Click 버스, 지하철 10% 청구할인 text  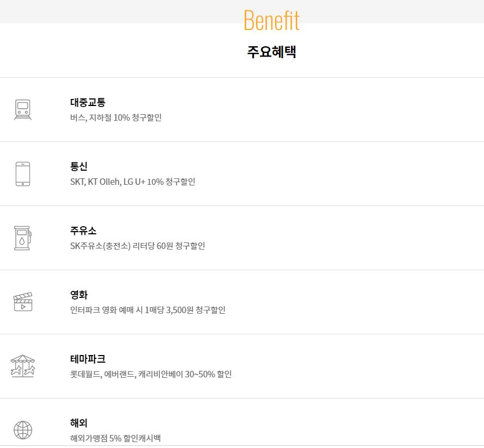point(116,117)
